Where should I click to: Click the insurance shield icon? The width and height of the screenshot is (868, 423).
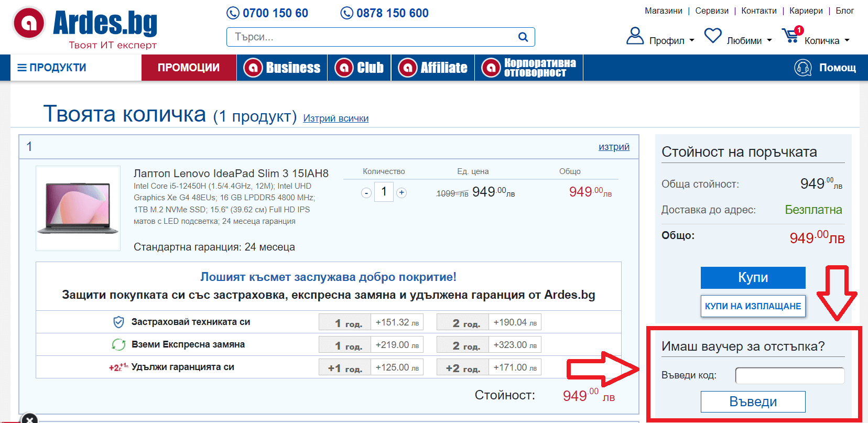pos(119,322)
